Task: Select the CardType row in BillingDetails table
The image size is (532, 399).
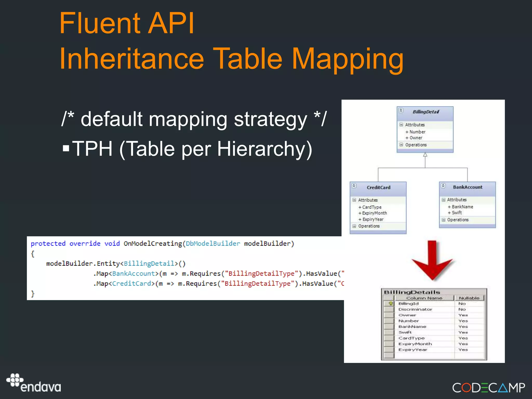Action: (434, 338)
